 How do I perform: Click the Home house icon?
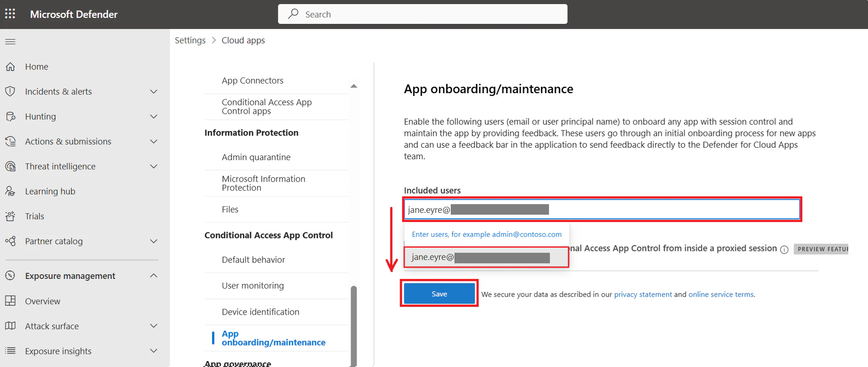pyautogui.click(x=10, y=67)
